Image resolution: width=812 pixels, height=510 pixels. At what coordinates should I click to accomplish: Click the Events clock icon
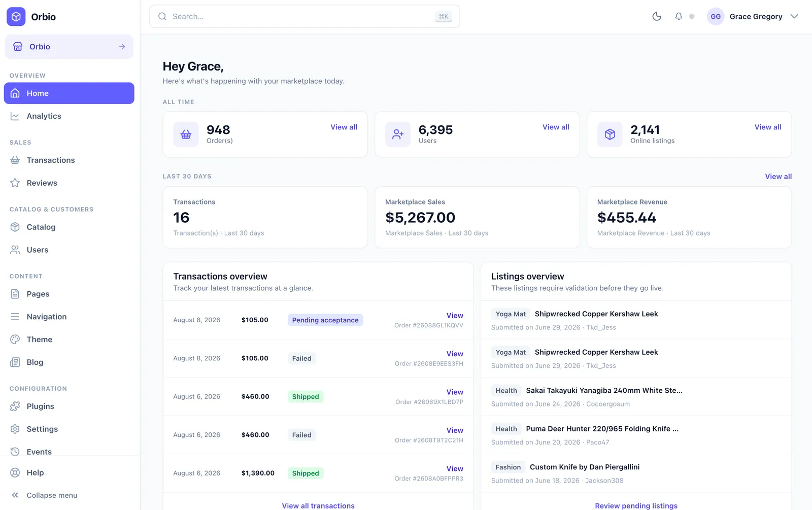coord(15,452)
